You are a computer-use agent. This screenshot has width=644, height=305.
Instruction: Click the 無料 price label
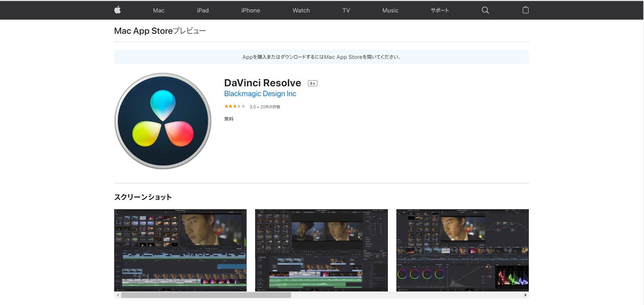pos(229,119)
